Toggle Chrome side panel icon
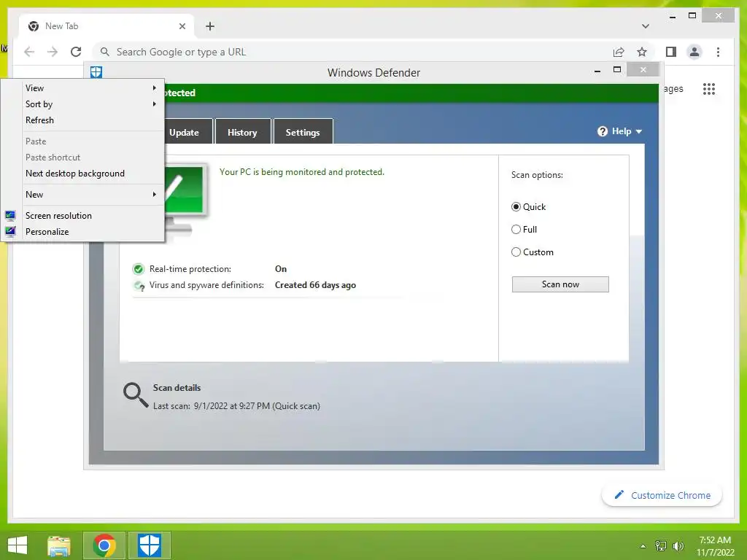The image size is (747, 560). [671, 52]
